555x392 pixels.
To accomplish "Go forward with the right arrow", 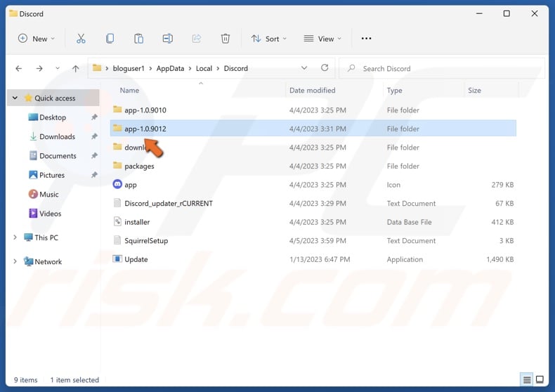I will [x=39, y=69].
